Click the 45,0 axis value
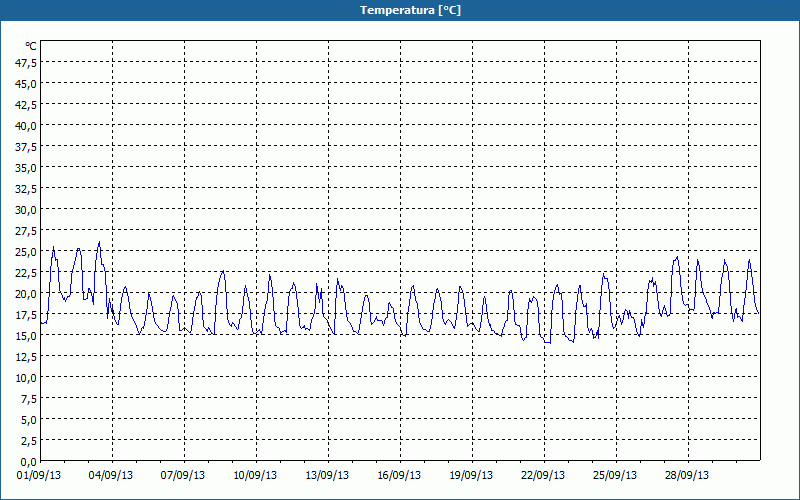800x500 pixels. tap(26, 84)
